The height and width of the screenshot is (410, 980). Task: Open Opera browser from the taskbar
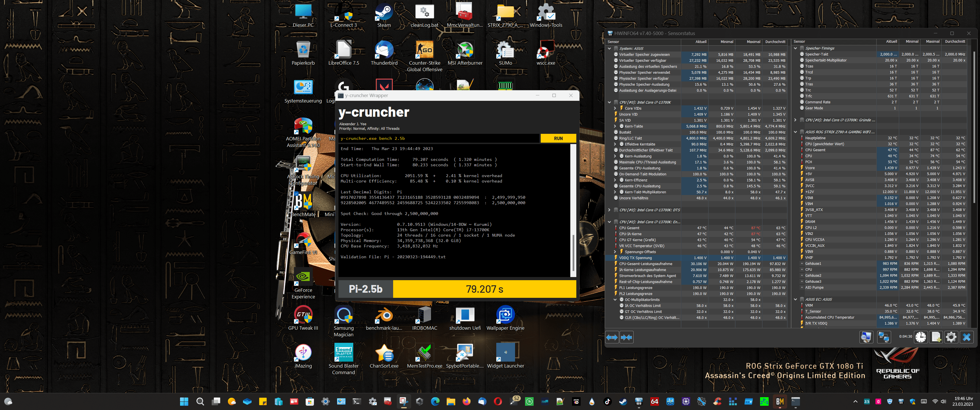coord(498,401)
